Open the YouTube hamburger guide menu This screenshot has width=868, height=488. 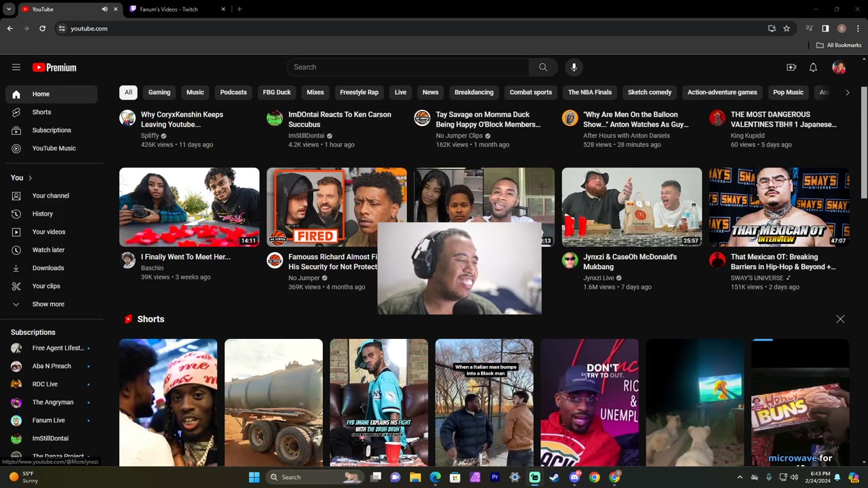[16, 67]
